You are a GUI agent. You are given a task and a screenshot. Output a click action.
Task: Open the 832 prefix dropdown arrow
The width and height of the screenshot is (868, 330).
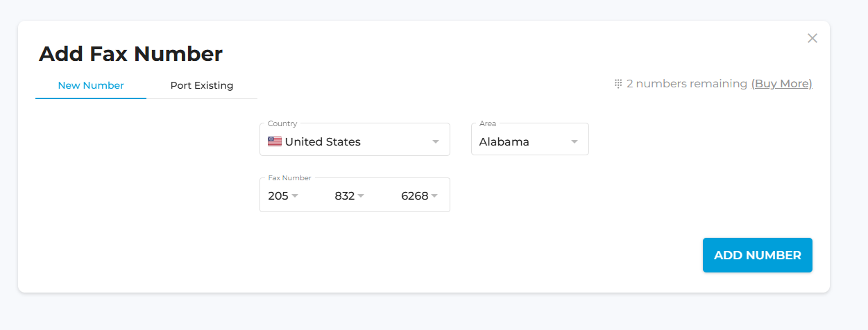[361, 196]
